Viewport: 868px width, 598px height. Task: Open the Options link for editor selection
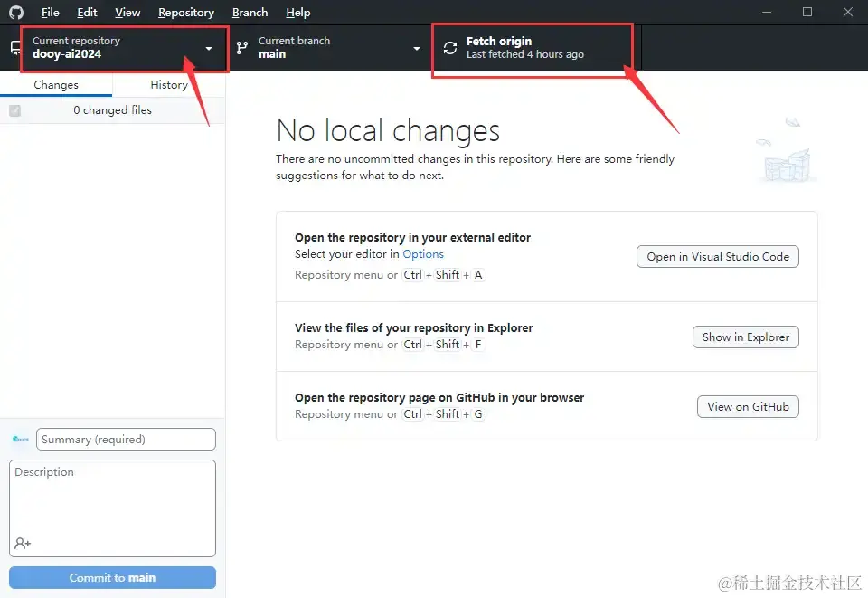coord(423,254)
